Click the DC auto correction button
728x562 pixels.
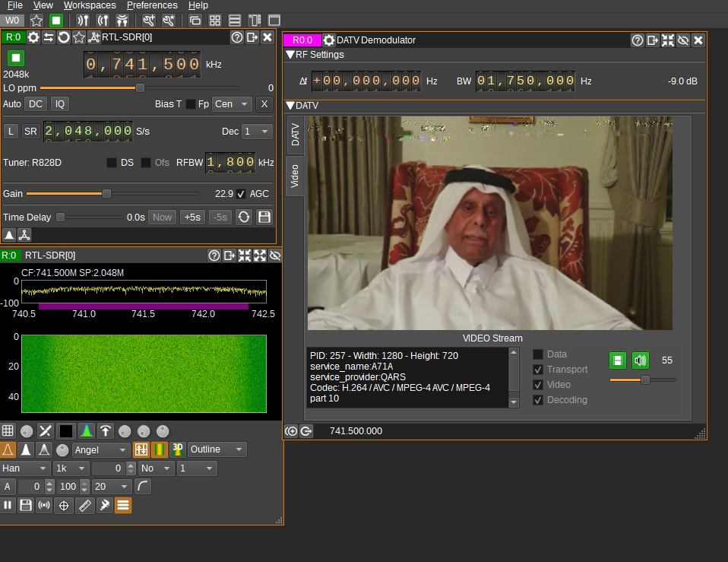point(36,104)
